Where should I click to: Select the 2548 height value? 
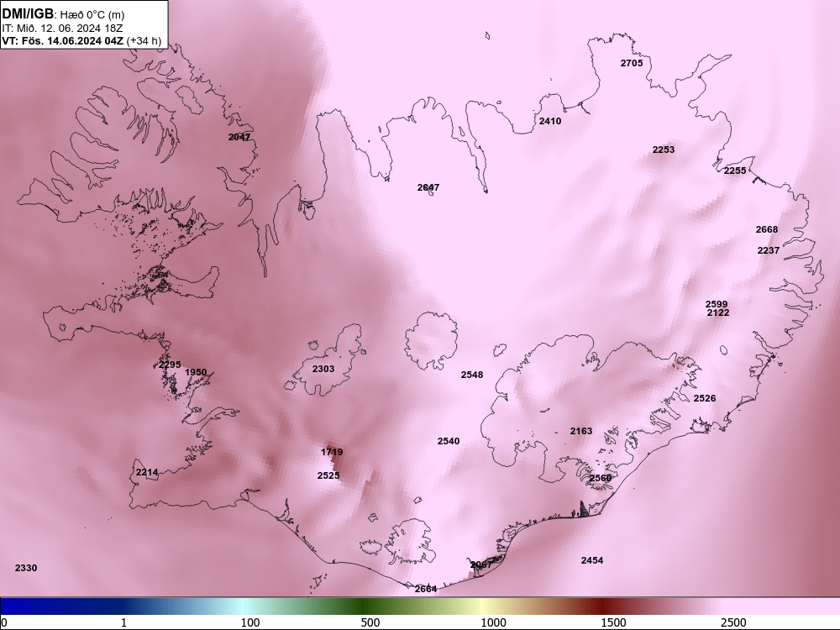[x=472, y=375]
